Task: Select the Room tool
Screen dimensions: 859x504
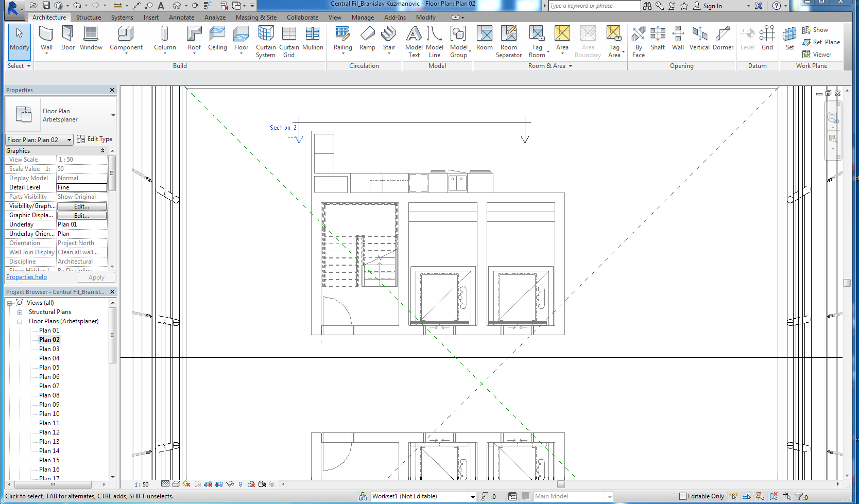Action: pyautogui.click(x=484, y=39)
